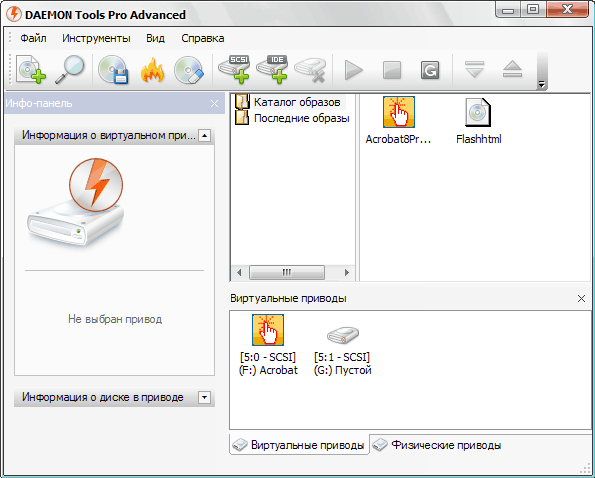Click the unmount stop button
Image resolution: width=595 pixels, height=478 pixels.
pos(392,70)
